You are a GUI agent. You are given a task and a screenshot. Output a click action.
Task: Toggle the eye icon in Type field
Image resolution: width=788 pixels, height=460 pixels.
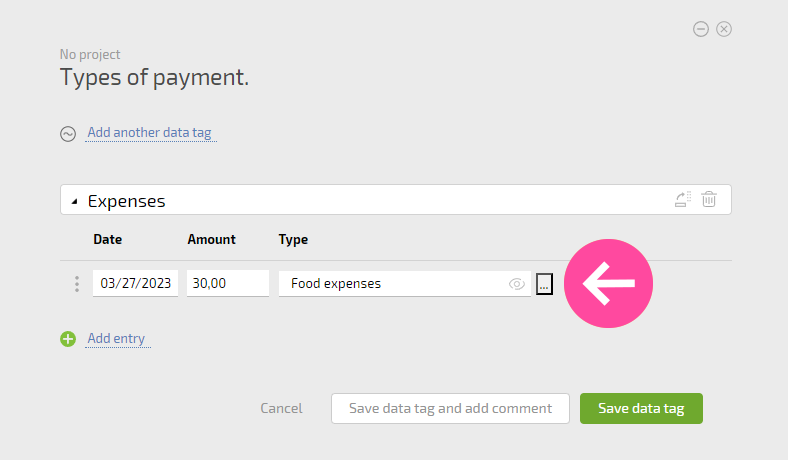[517, 284]
